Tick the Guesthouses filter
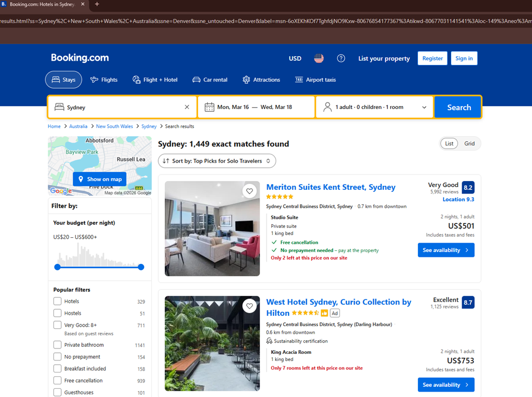Screen dimensions: 532x397 coord(57,392)
